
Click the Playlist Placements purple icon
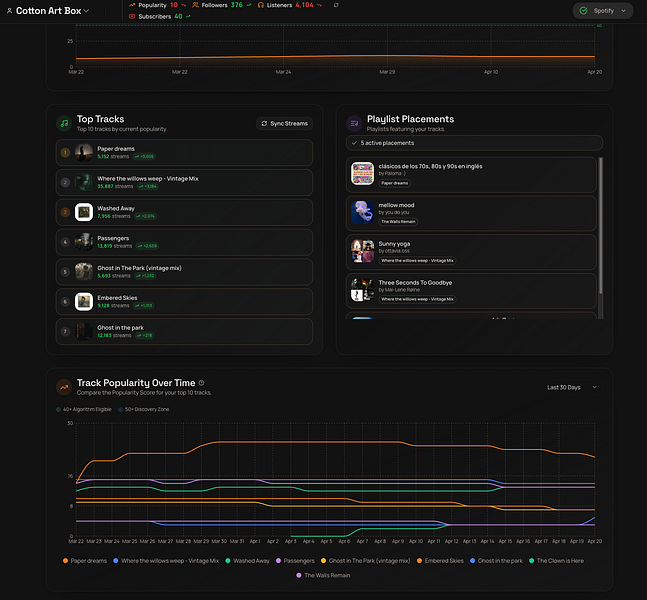(354, 123)
